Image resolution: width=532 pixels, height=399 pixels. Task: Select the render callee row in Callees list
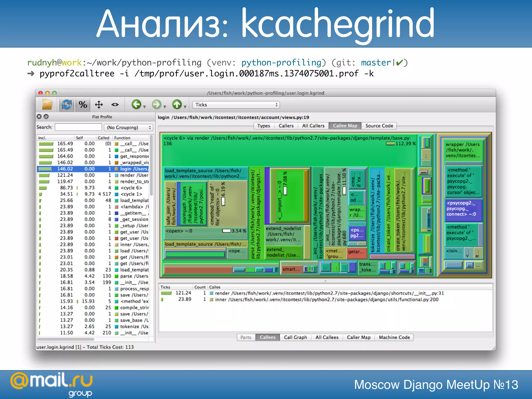click(325, 293)
